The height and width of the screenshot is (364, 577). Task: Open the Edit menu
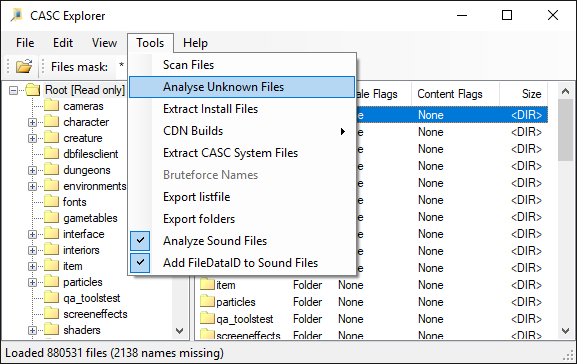click(x=63, y=43)
